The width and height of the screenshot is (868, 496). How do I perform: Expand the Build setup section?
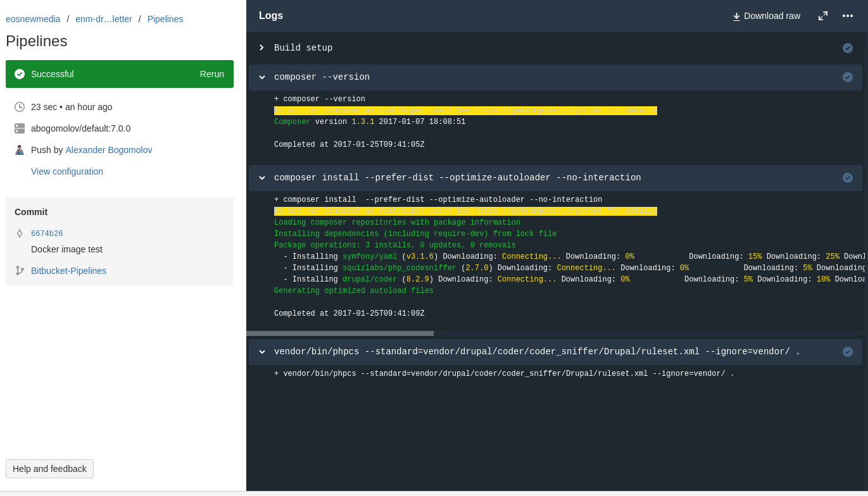(x=261, y=48)
